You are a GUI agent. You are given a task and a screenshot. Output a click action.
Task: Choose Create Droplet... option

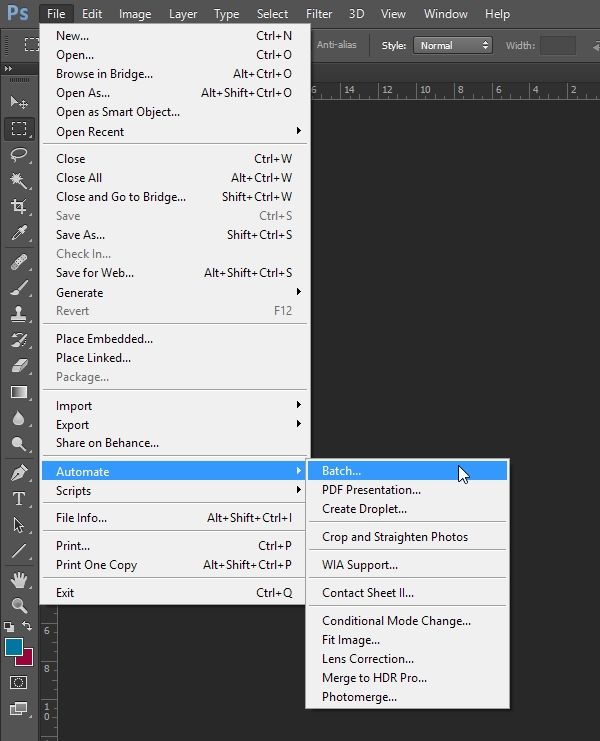tap(407, 509)
